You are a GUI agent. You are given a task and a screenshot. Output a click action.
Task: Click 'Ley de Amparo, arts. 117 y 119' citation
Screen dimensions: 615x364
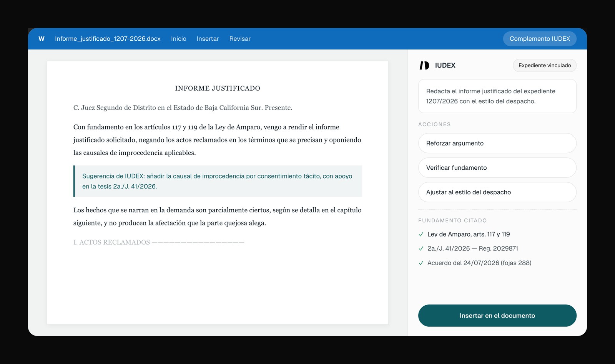pyautogui.click(x=469, y=234)
